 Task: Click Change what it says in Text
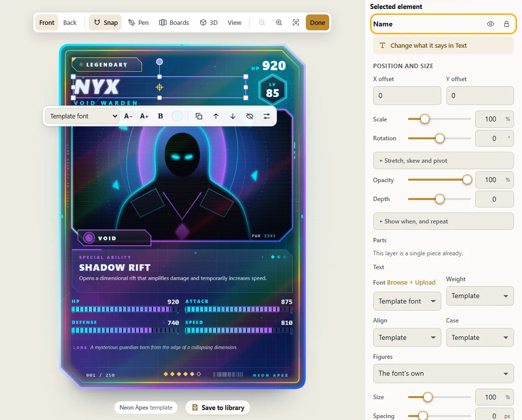point(443,46)
